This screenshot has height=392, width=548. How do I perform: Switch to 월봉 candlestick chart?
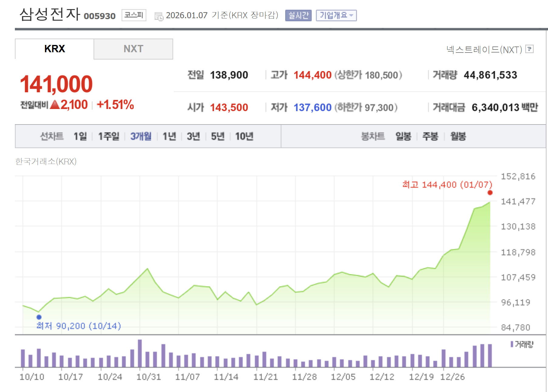(458, 136)
